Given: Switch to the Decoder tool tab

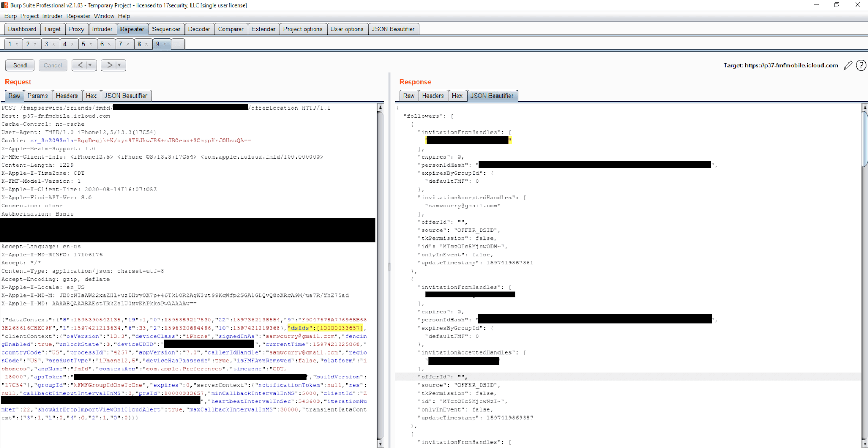Looking at the screenshot, I should (199, 29).
